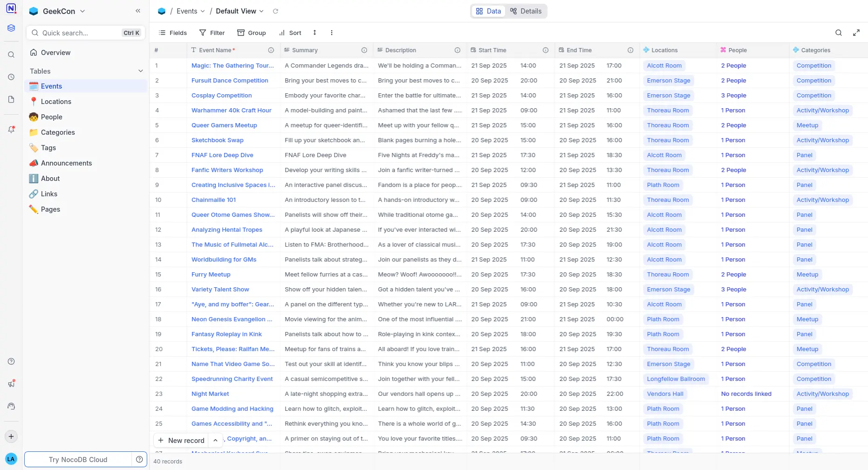
Task: Open the Events breadcrumb dropdown
Action: pos(191,11)
